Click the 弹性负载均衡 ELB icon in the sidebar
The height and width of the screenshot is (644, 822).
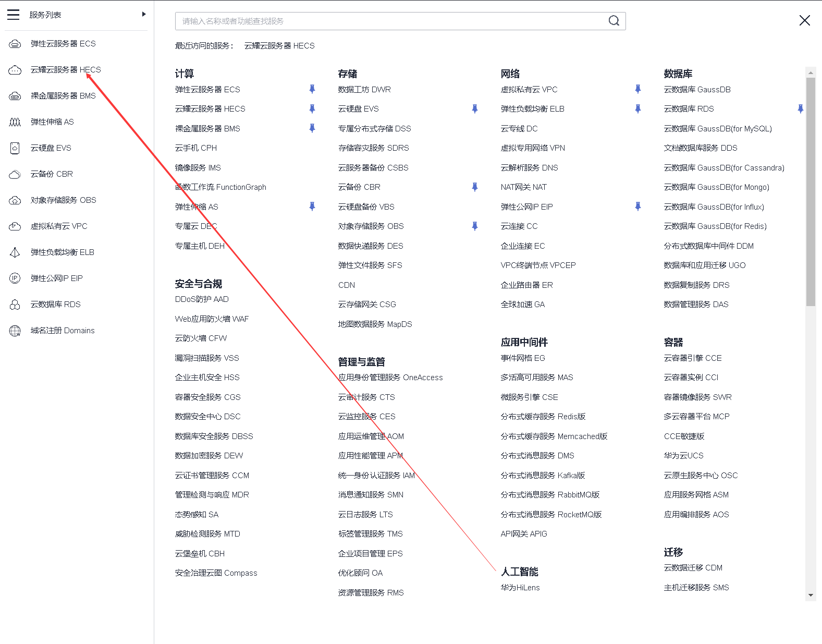[x=15, y=252]
